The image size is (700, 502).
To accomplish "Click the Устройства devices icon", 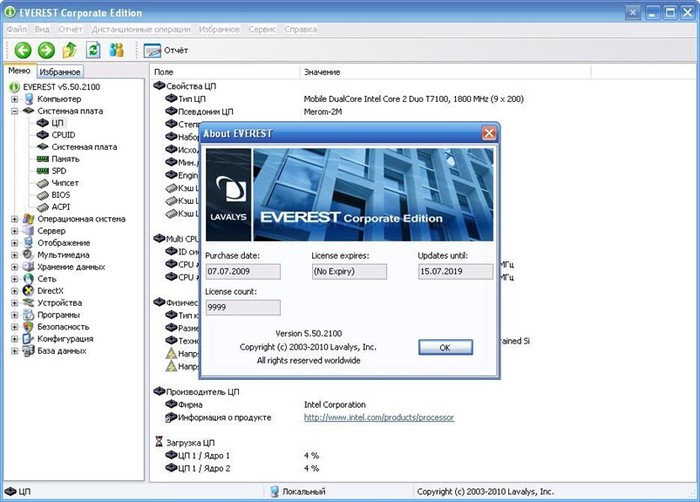I will point(29,303).
